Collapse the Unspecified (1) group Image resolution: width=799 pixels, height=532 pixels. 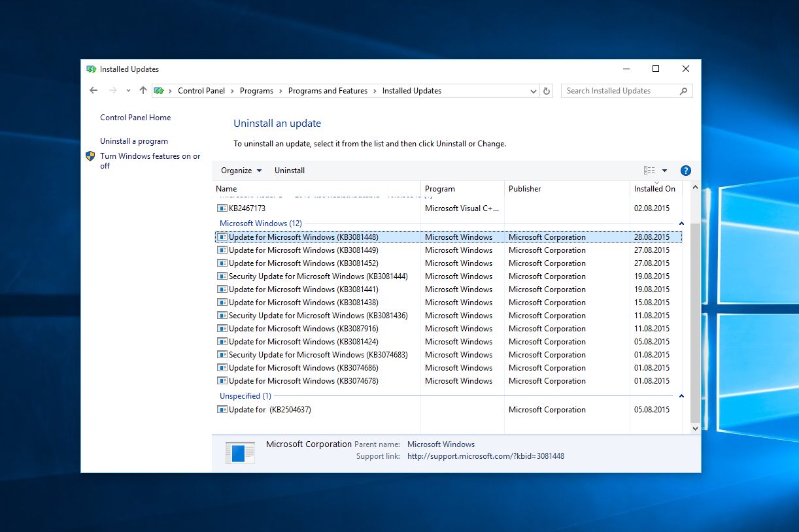point(681,396)
